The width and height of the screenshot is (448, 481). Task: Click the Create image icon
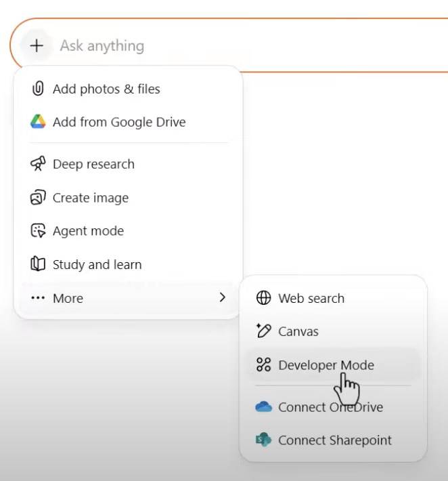[38, 198]
